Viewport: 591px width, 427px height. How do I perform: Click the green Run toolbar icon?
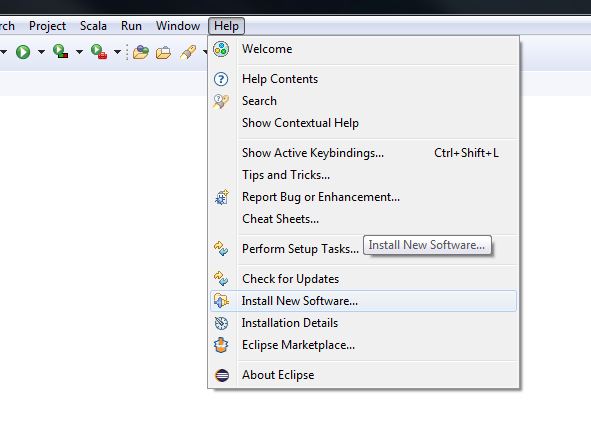pyautogui.click(x=23, y=52)
